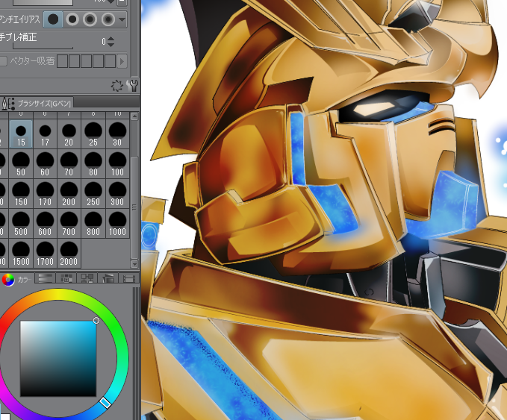The image size is (507, 420).
Task: Select the 1000 size preset
Action: [117, 223]
